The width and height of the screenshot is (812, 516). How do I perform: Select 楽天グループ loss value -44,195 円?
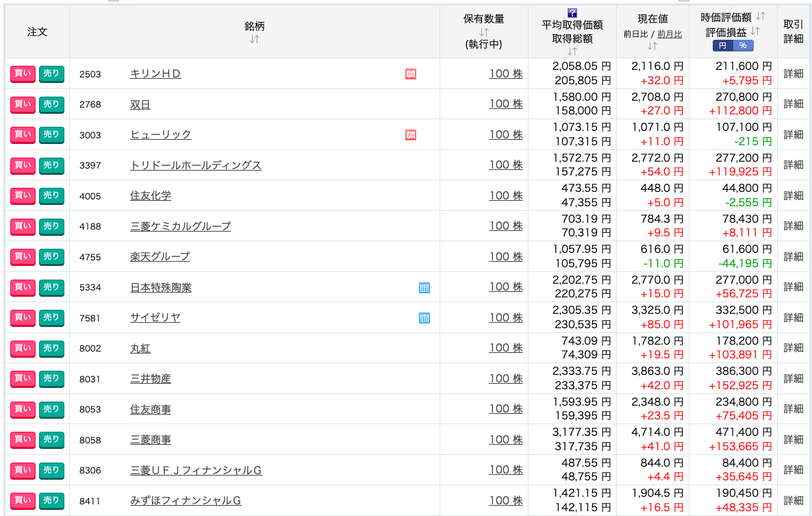click(x=745, y=264)
